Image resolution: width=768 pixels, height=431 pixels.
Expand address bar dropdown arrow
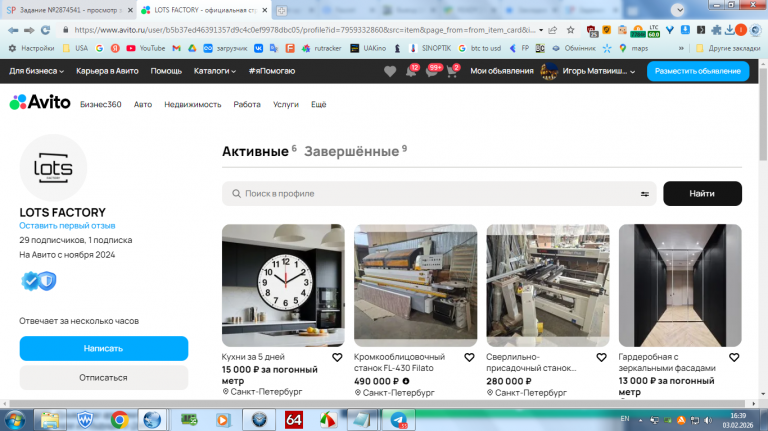click(x=541, y=30)
